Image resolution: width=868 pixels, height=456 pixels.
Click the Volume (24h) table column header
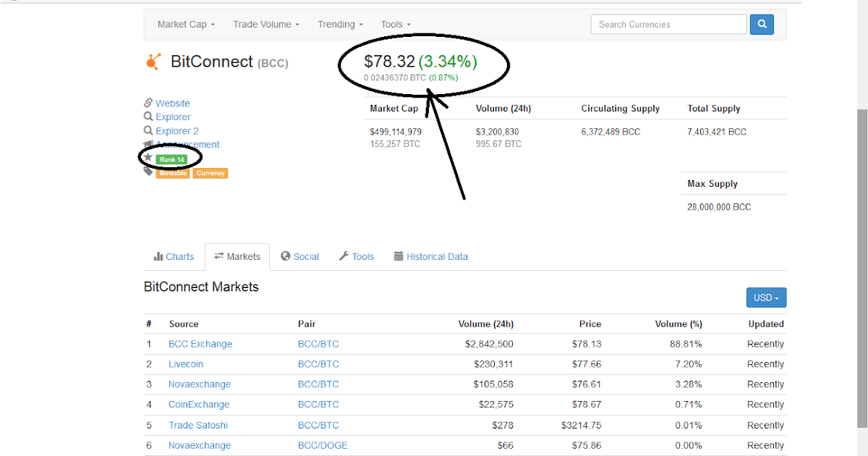pyautogui.click(x=486, y=324)
